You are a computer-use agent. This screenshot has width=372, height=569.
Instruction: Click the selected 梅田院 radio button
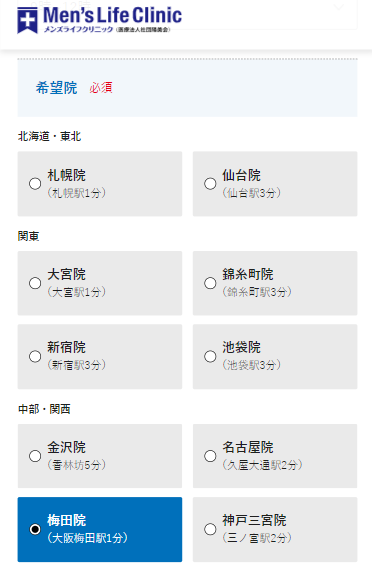coord(35,529)
